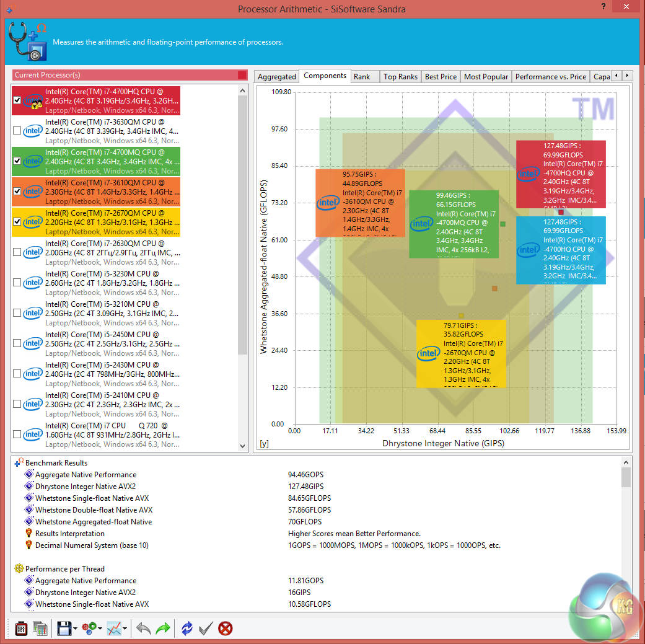Click the Current Processor(s) header bar

(130, 75)
